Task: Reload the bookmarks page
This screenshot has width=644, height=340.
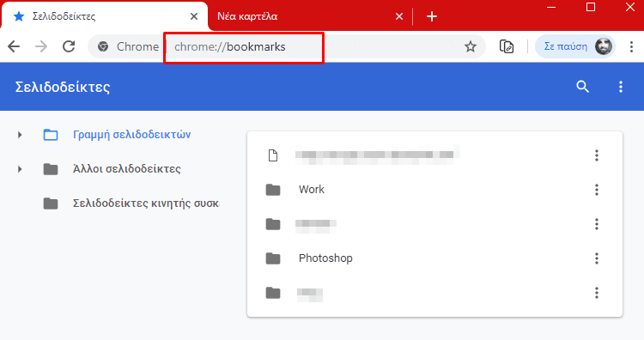Action: [x=69, y=46]
